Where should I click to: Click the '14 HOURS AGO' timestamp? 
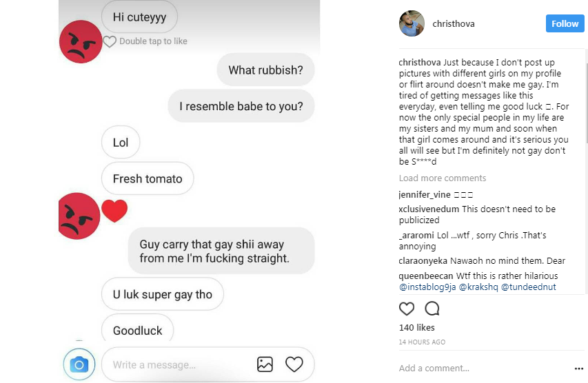422,342
